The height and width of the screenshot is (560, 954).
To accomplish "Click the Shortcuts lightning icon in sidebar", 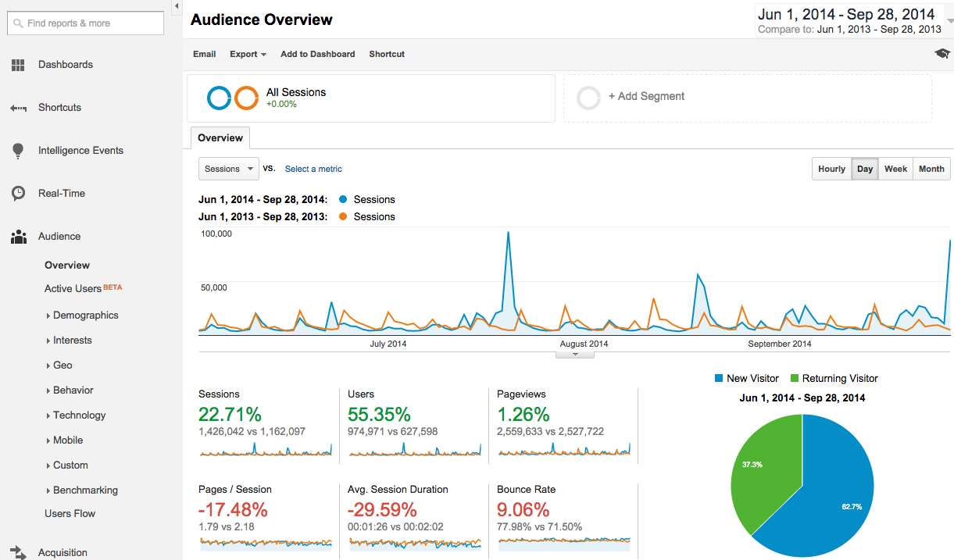I will (17, 108).
